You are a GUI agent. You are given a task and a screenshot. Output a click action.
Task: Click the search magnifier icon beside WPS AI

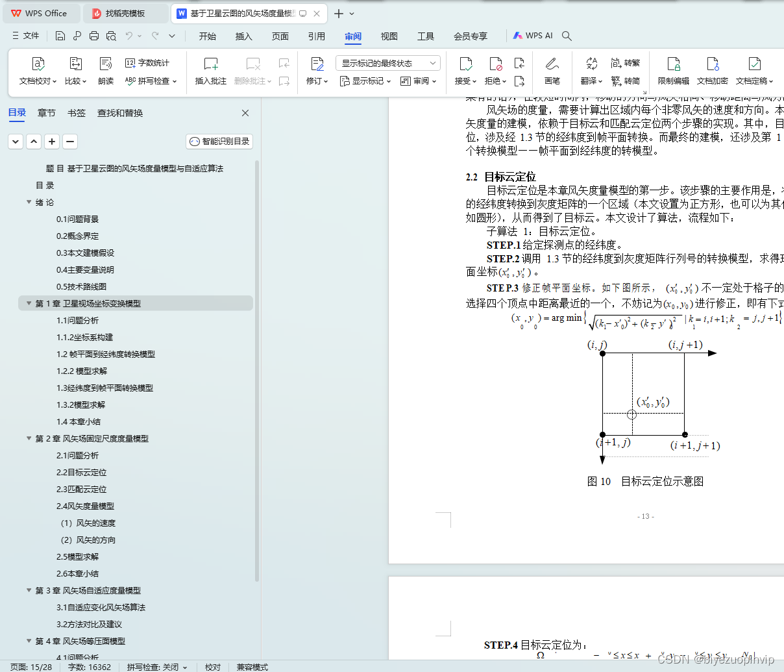[567, 36]
